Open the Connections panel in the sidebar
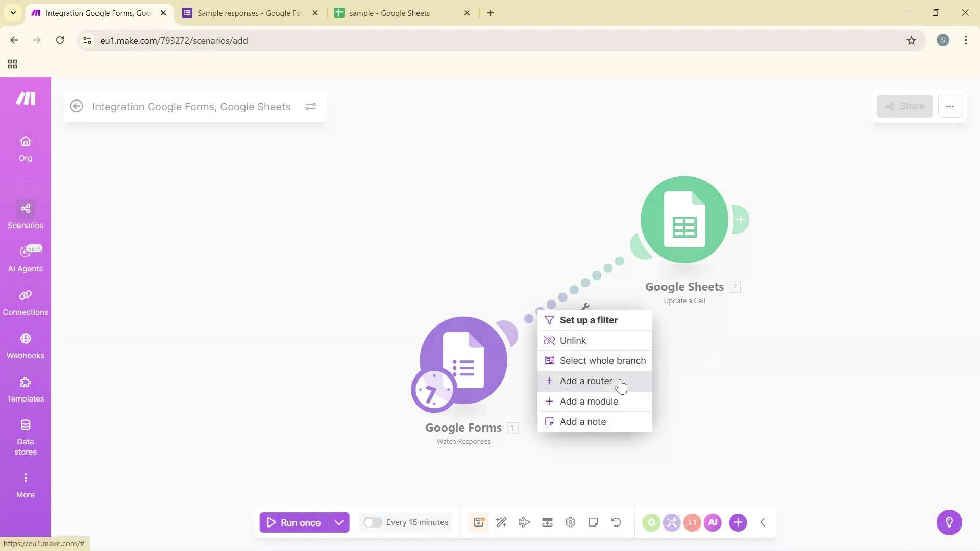The image size is (980, 551). tap(25, 302)
